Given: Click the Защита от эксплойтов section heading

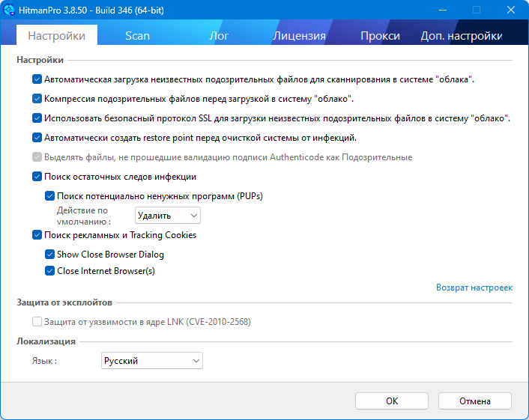Looking at the screenshot, I should coord(64,302).
